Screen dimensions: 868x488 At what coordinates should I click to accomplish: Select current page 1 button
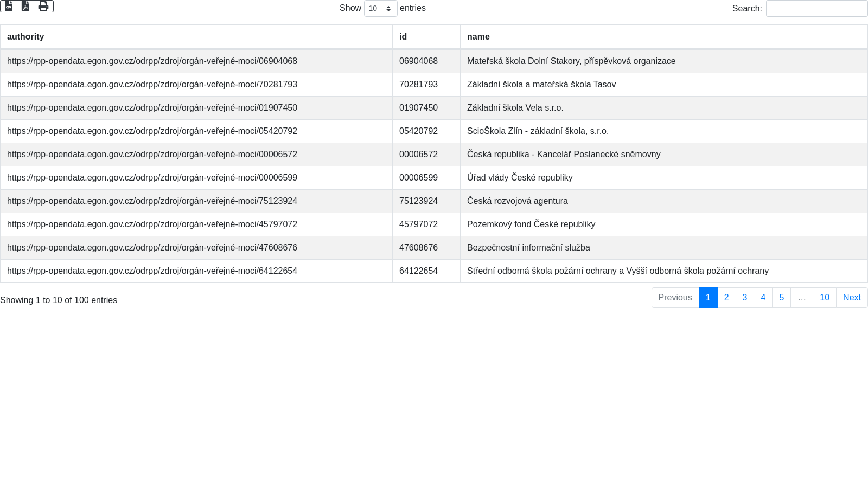[x=708, y=298]
